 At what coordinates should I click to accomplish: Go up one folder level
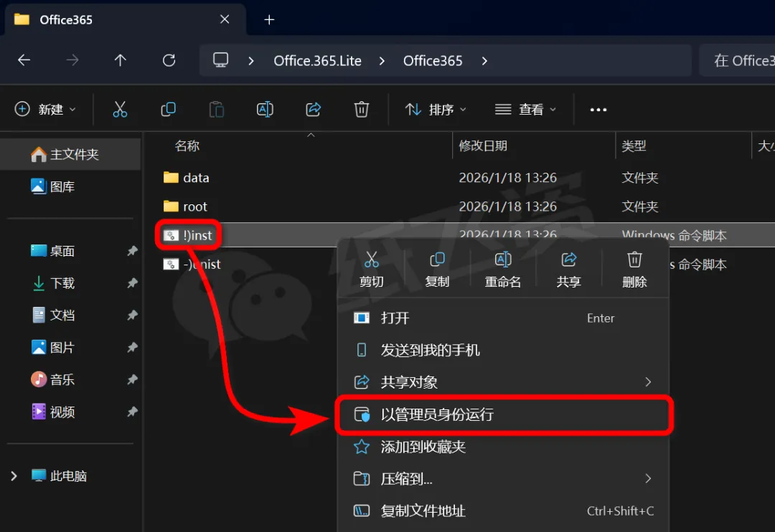click(120, 60)
